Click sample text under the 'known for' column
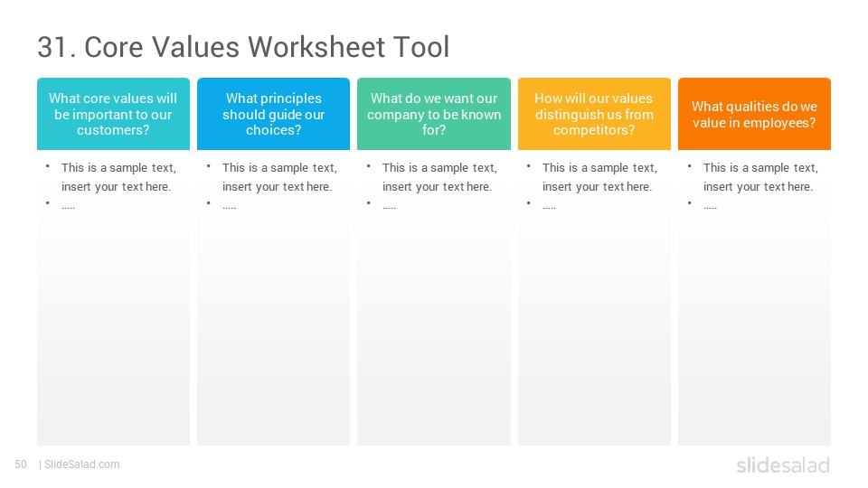Viewport: 868px width, 488px height. (439, 177)
